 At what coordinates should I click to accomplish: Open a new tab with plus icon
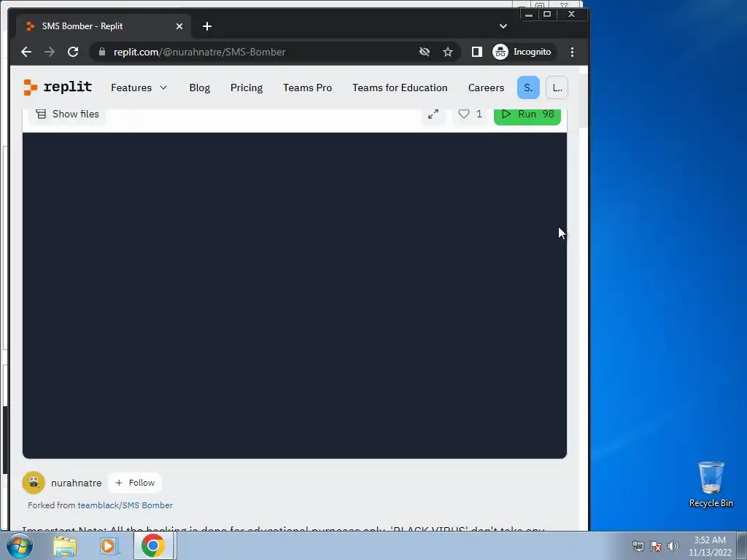point(206,26)
